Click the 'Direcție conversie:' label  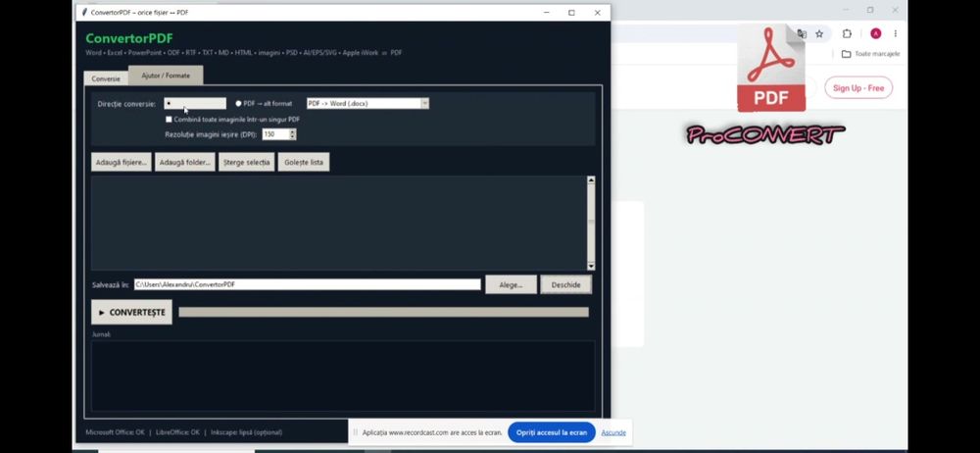coord(126,104)
